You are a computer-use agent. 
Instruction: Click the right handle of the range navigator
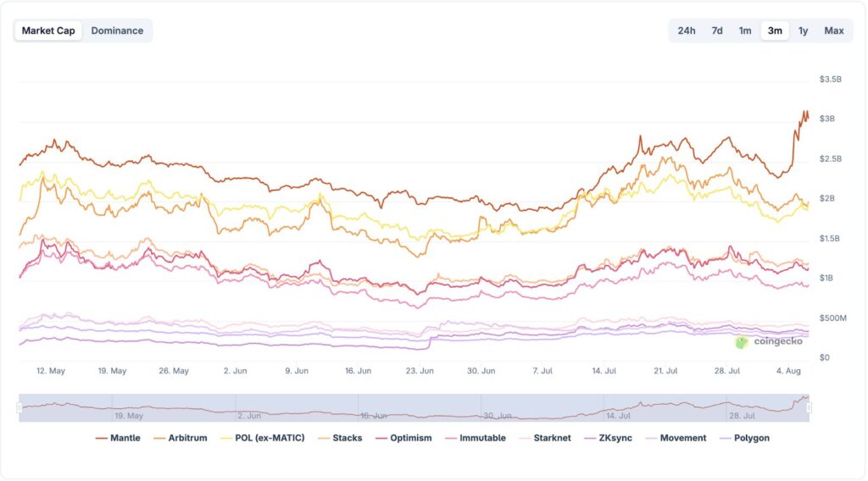click(x=809, y=407)
